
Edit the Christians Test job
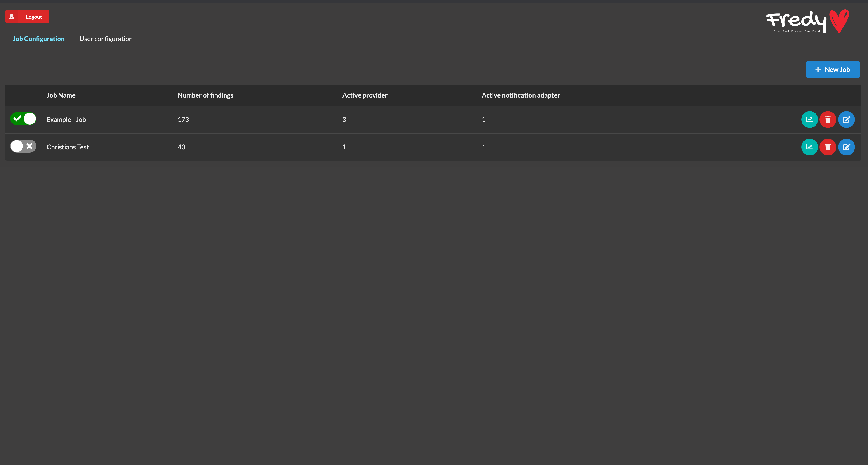(x=847, y=147)
